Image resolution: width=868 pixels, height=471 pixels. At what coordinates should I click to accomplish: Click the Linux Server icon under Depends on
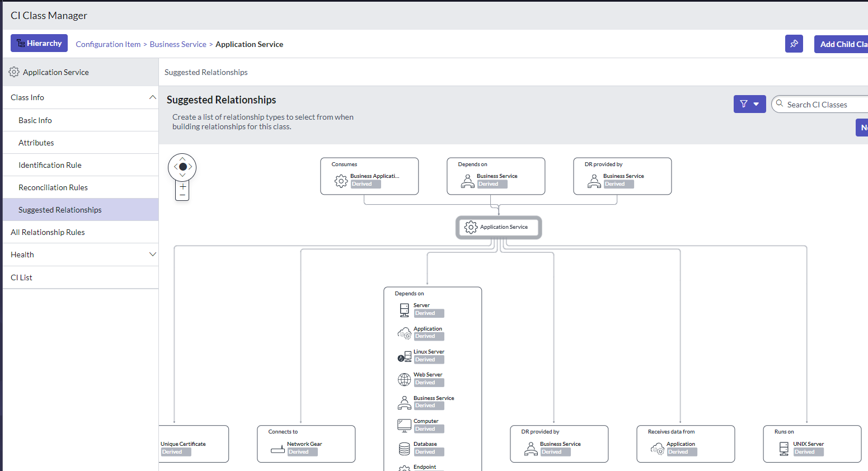[x=404, y=356]
